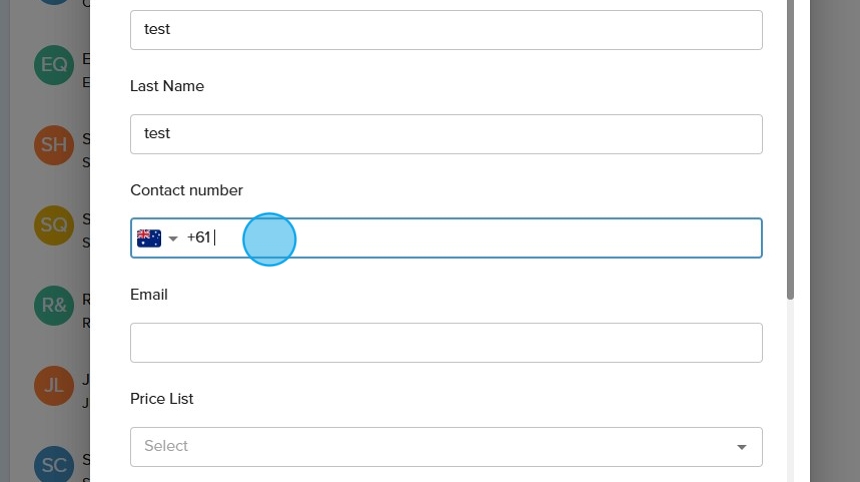Click the "Email" label text

tap(149, 294)
